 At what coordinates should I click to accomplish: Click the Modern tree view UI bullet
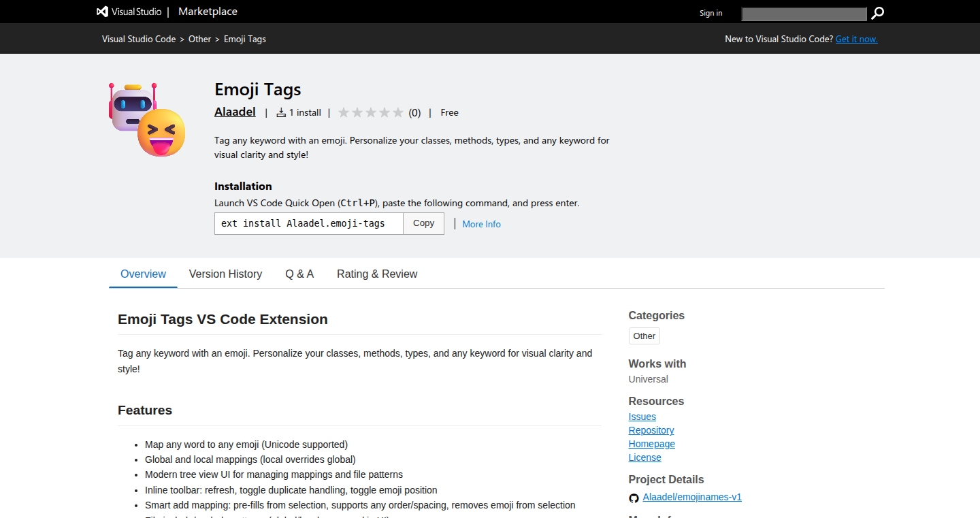(x=274, y=474)
